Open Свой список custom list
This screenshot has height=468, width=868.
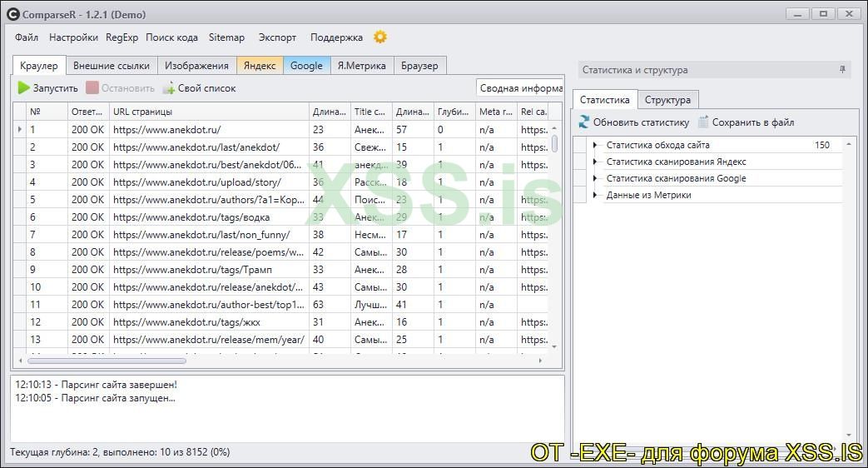[200, 88]
